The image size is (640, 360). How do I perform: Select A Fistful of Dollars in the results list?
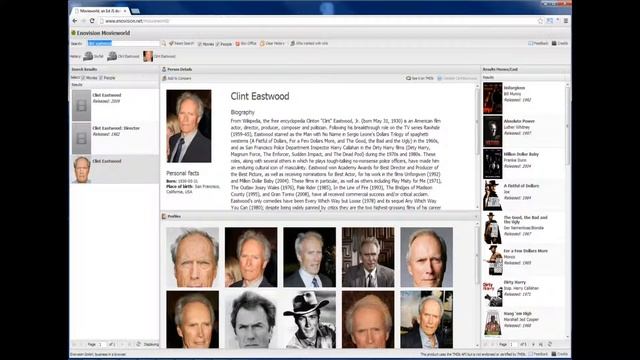coord(524,196)
